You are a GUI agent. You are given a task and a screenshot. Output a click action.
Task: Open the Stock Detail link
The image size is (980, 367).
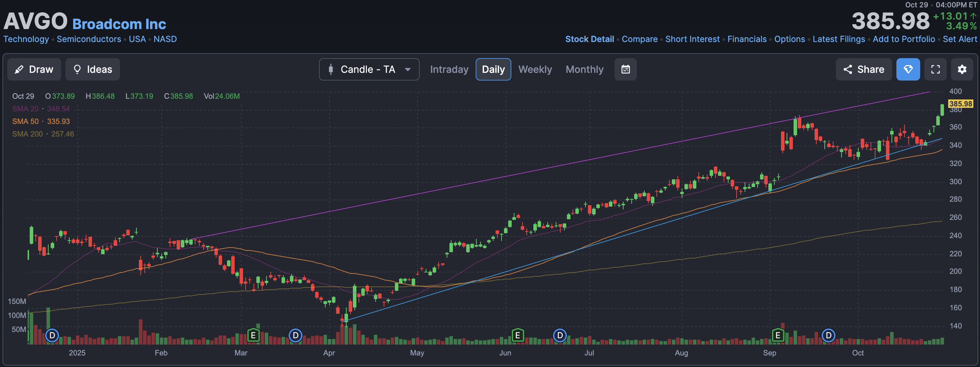tap(589, 39)
